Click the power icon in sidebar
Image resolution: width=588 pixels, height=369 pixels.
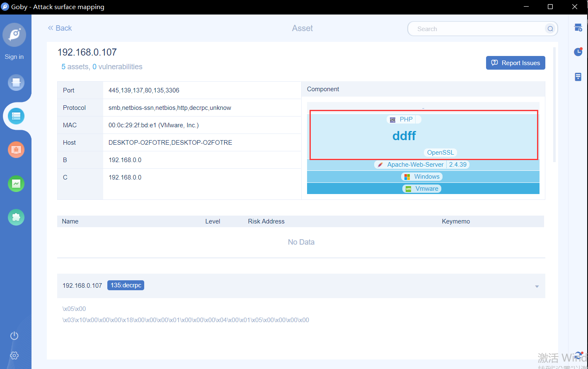click(x=14, y=335)
